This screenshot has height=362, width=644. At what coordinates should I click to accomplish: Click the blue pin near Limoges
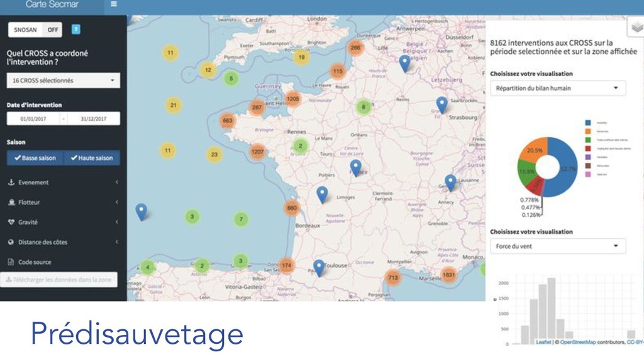[323, 194]
